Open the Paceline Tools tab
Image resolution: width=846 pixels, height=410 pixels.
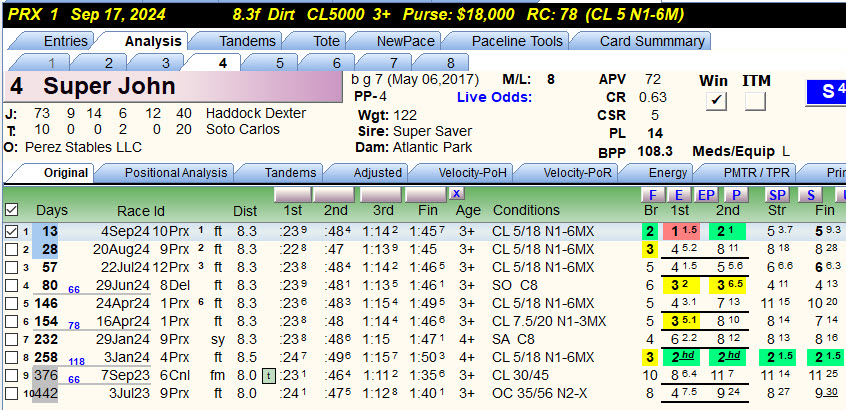[517, 41]
